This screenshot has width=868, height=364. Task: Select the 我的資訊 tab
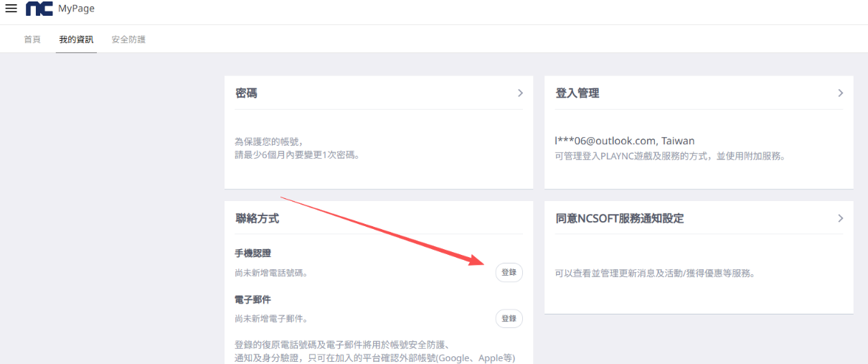[76, 39]
